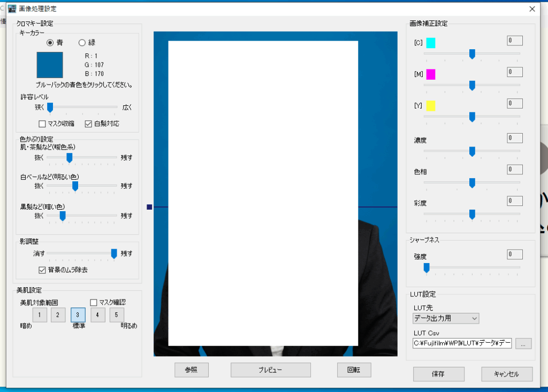548x392 pixels.
Task: Click the blue key color swatch
Action: (49, 65)
